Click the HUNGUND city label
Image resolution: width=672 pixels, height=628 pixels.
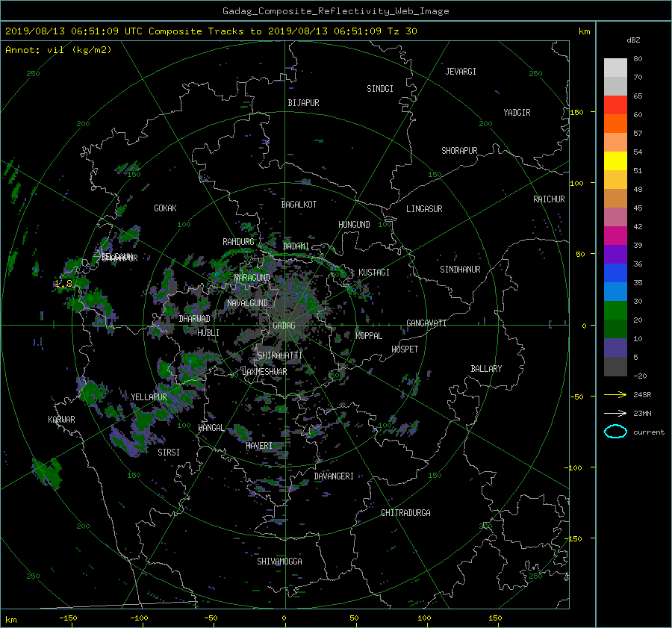click(x=354, y=225)
